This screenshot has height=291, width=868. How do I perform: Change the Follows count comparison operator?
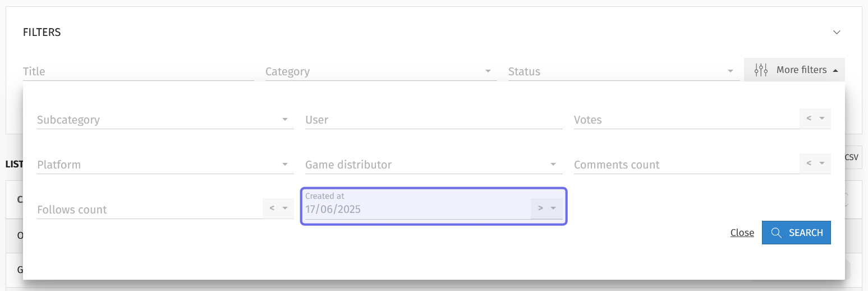[278, 208]
